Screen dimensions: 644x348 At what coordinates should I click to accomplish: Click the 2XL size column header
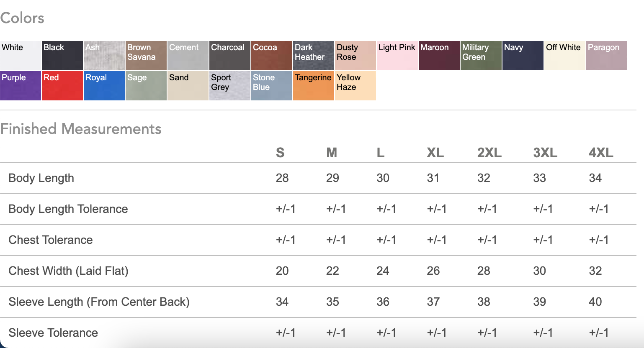coord(489,153)
